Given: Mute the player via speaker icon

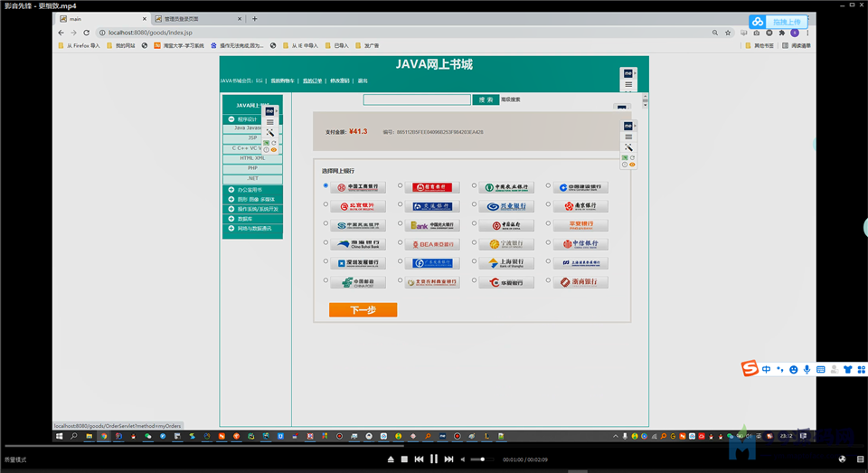Looking at the screenshot, I should point(463,459).
